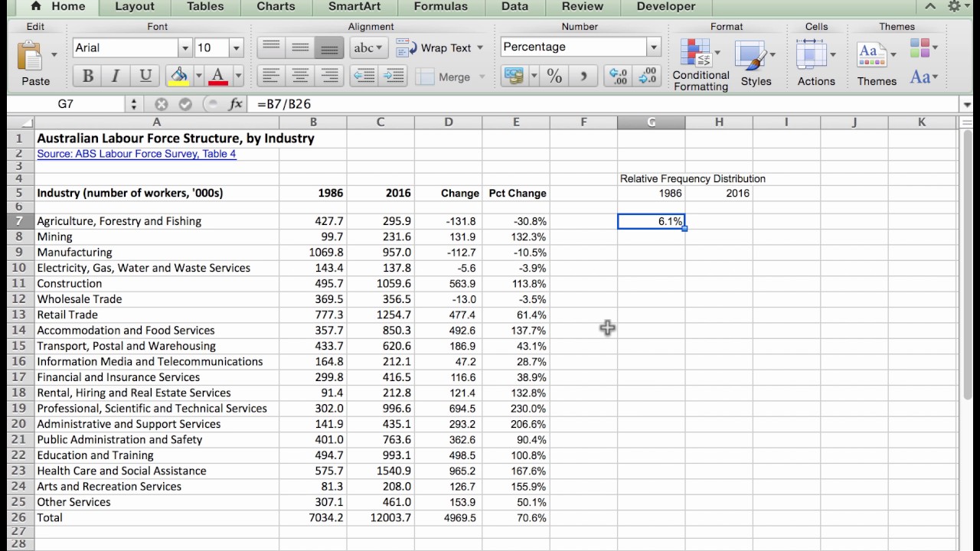Viewport: 980px width, 551px height.
Task: Select all cells with corner button
Action: (x=21, y=122)
